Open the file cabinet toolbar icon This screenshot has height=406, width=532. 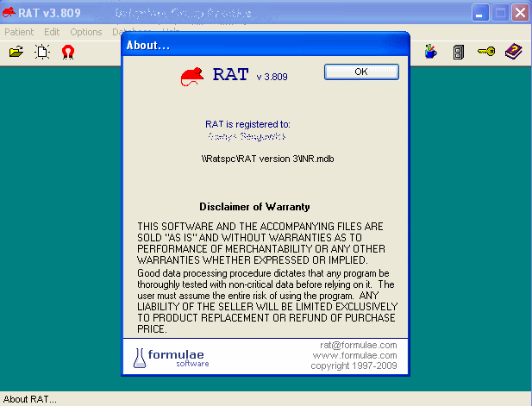tap(459, 53)
